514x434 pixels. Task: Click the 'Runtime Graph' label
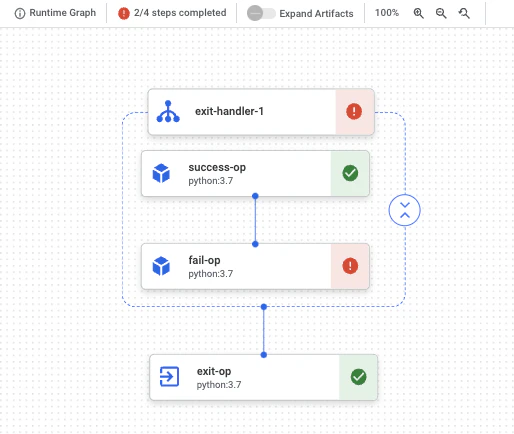(63, 13)
